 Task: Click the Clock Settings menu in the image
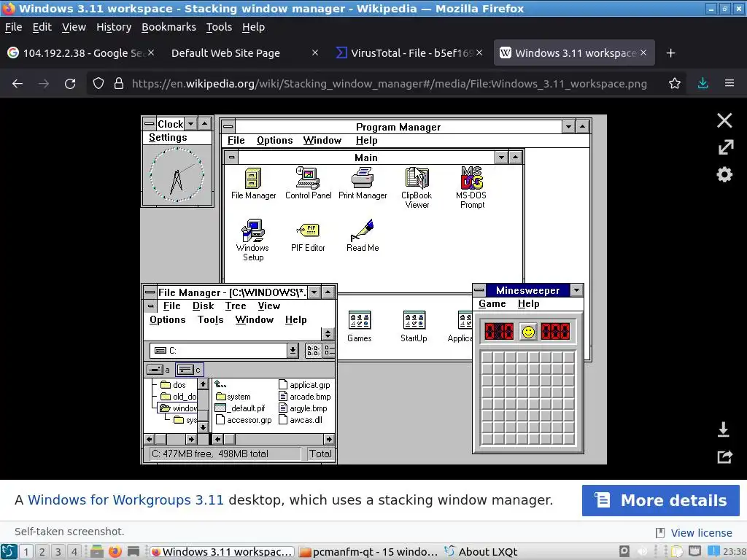coord(168,138)
